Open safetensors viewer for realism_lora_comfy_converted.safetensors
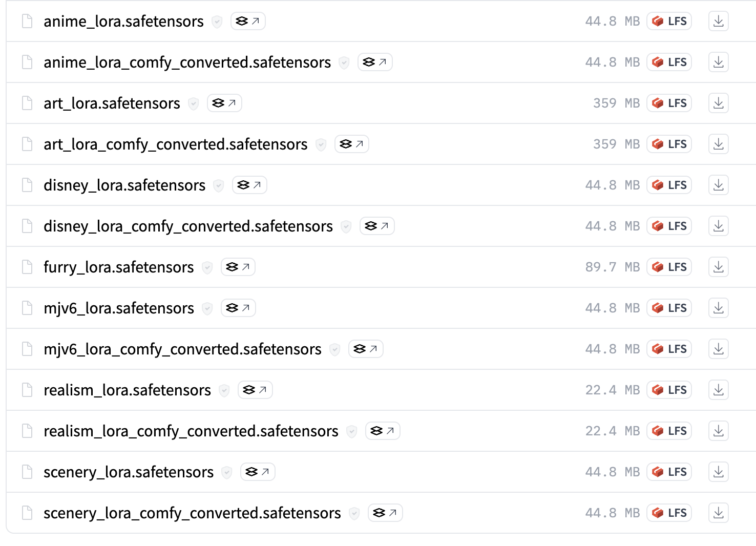This screenshot has height=546, width=756. [x=383, y=431]
